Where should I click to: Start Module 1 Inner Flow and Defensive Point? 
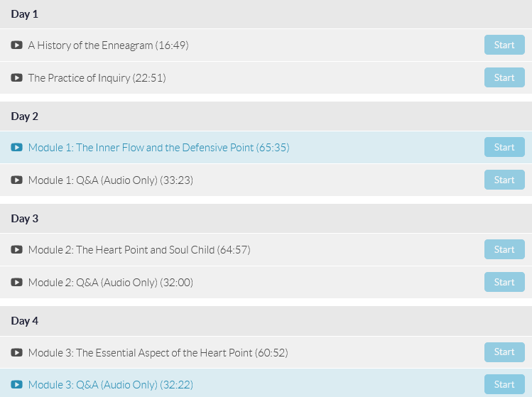504,147
